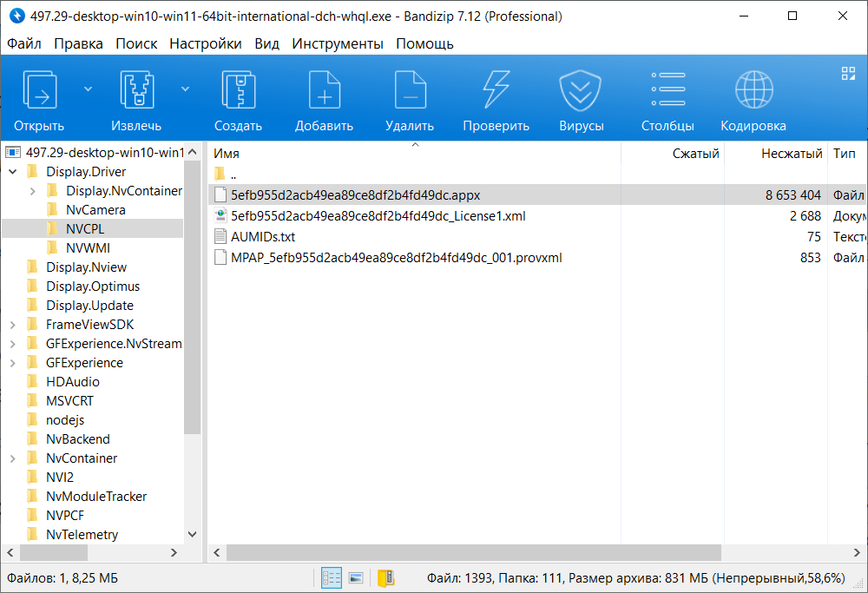Open the dropdown arrow next to Извлечь
Screen dimensions: 868x593
[x=186, y=89]
